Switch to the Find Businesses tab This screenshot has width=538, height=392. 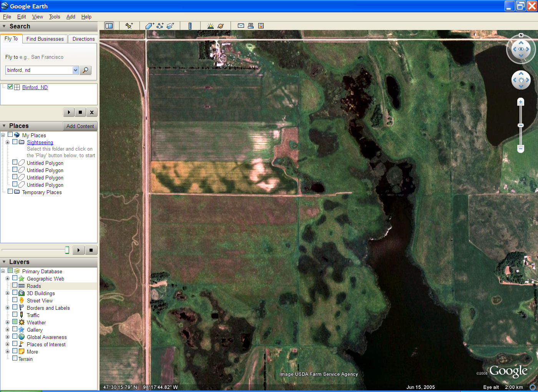(x=45, y=39)
